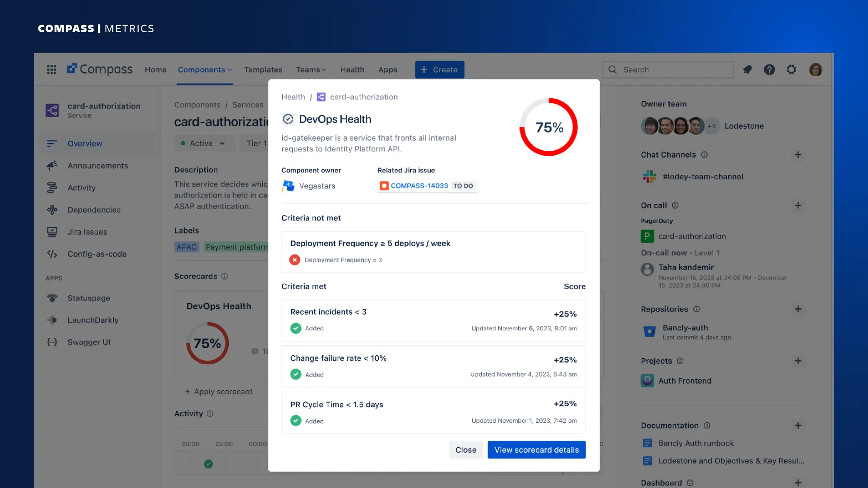Click the Announcements megaphone sidebar item
Screen dimensions: 868x488
point(97,166)
